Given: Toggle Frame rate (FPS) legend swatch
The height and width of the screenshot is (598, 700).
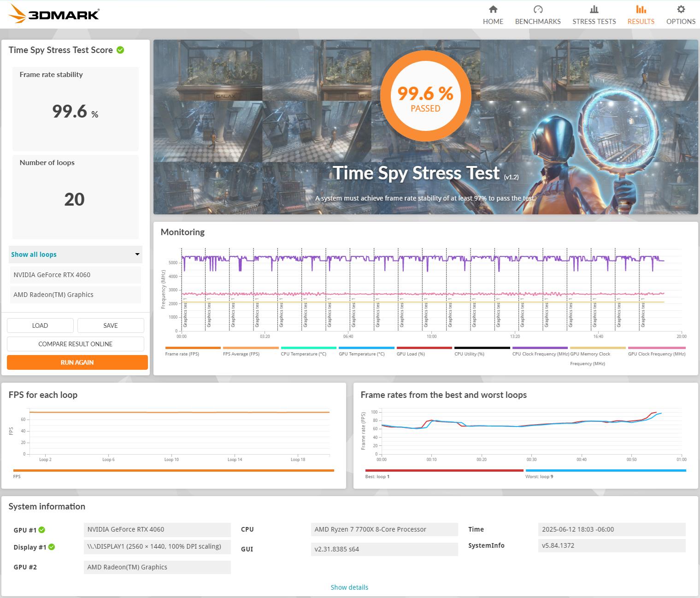Looking at the screenshot, I should pos(193,348).
